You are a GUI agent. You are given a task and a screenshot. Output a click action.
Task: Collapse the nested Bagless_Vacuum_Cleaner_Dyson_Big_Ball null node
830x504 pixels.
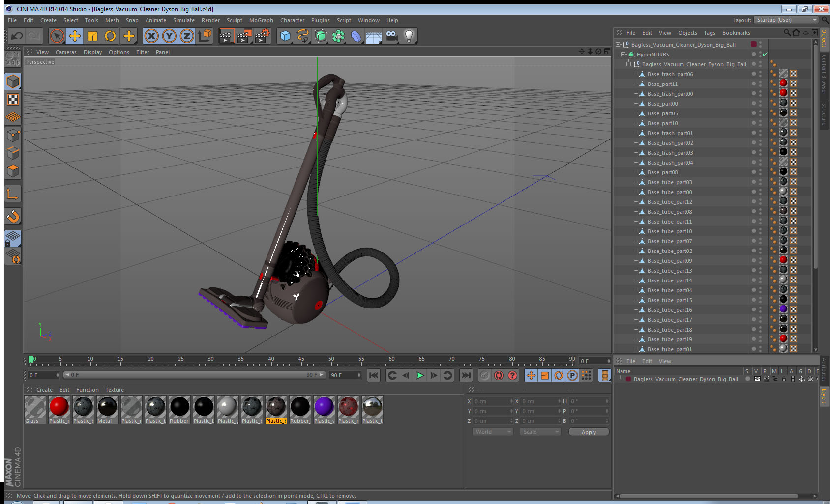(x=629, y=64)
